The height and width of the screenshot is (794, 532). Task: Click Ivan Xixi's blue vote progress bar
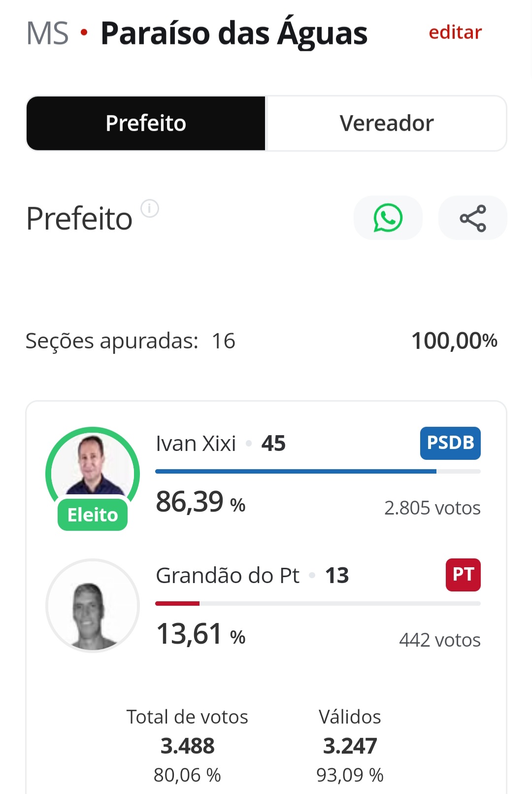tap(318, 472)
